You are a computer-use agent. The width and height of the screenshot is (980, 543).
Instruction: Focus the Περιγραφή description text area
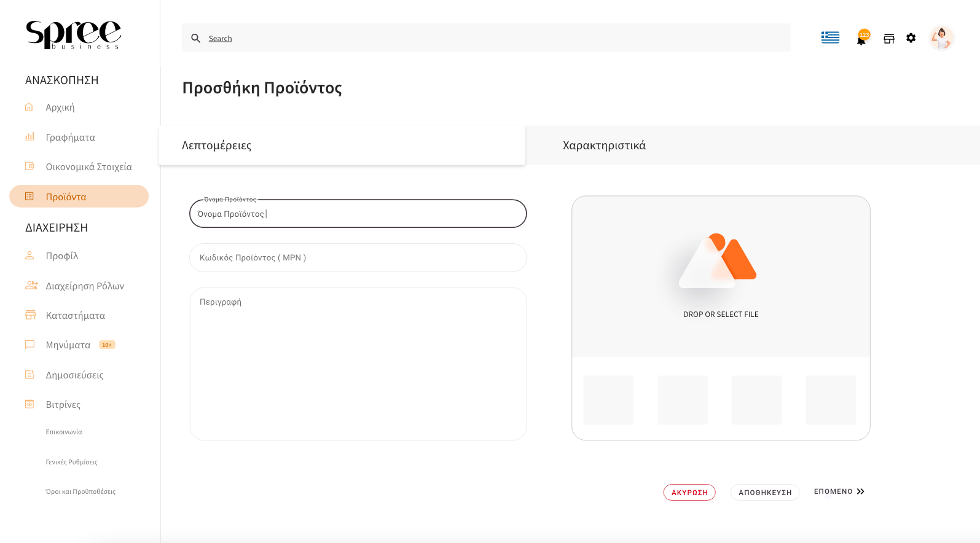point(358,364)
